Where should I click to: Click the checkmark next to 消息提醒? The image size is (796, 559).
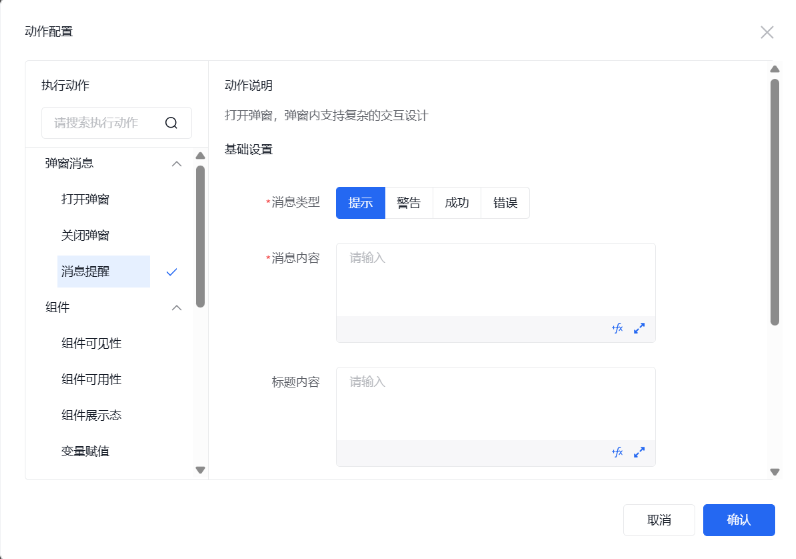(172, 272)
